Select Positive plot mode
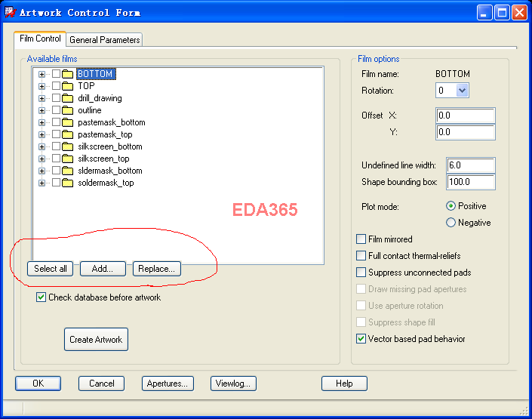This screenshot has width=532, height=419. pyautogui.click(x=451, y=206)
